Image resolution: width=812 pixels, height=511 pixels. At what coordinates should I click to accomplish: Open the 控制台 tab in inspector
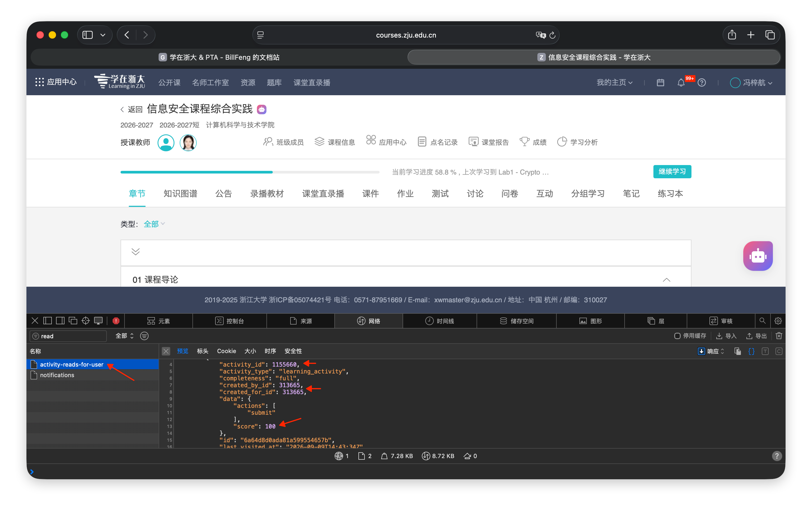229,321
